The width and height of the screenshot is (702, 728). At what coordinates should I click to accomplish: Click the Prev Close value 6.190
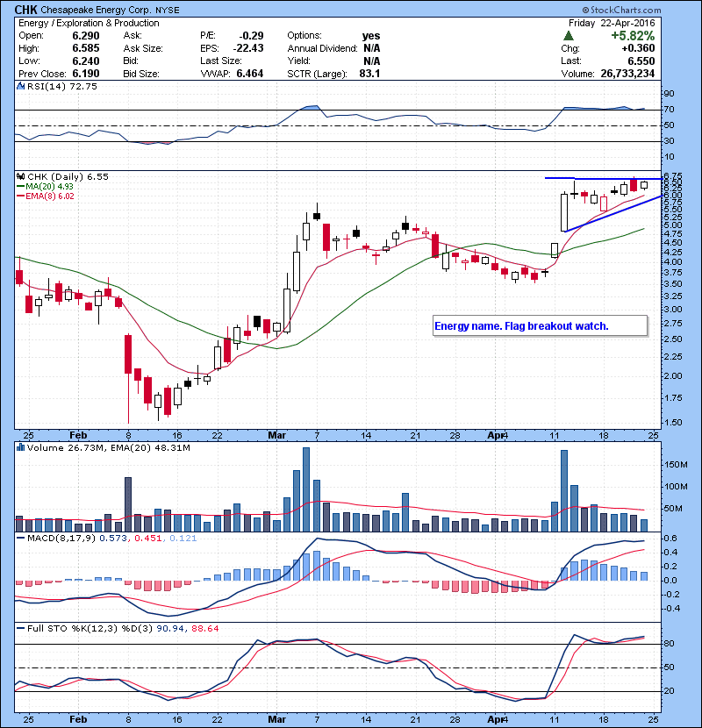click(x=86, y=74)
